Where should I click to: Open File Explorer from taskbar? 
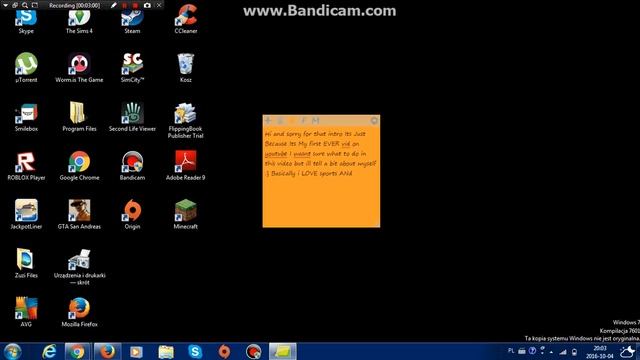pyautogui.click(x=166, y=351)
